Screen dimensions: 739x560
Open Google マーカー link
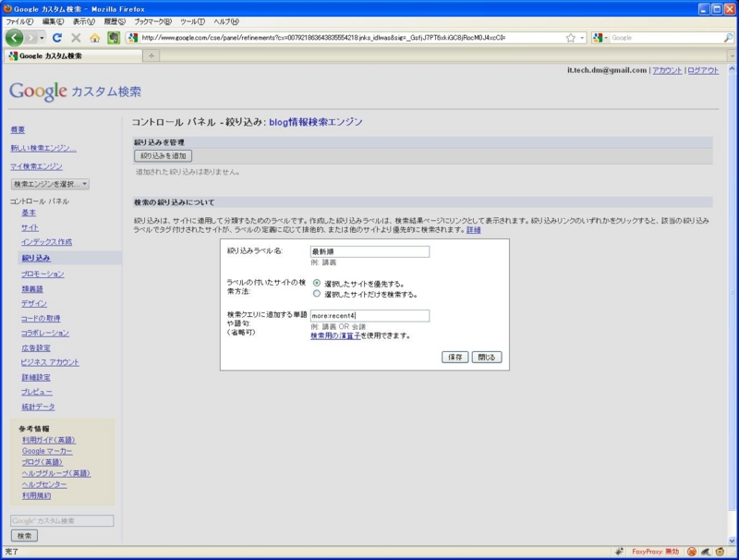(x=47, y=451)
